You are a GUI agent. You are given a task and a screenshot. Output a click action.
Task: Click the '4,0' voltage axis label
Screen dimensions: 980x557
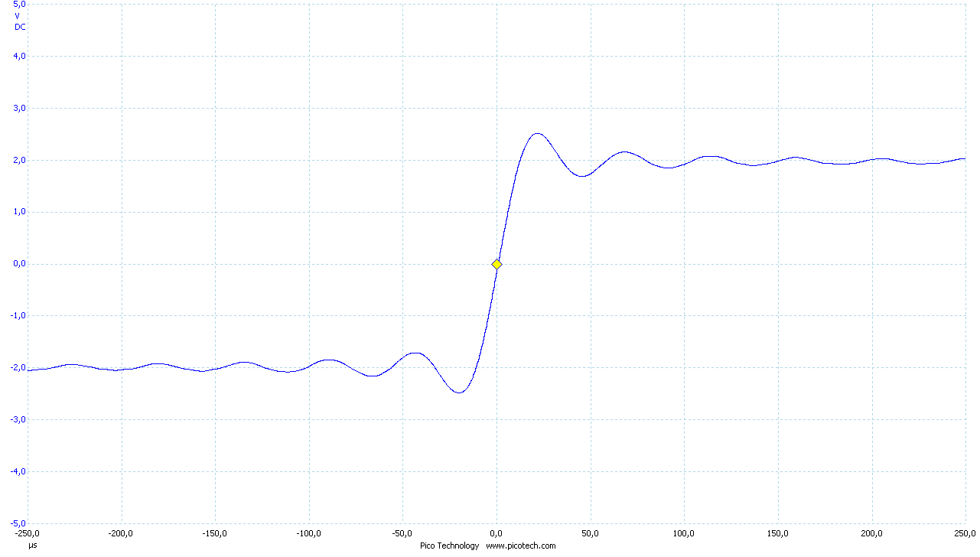20,56
